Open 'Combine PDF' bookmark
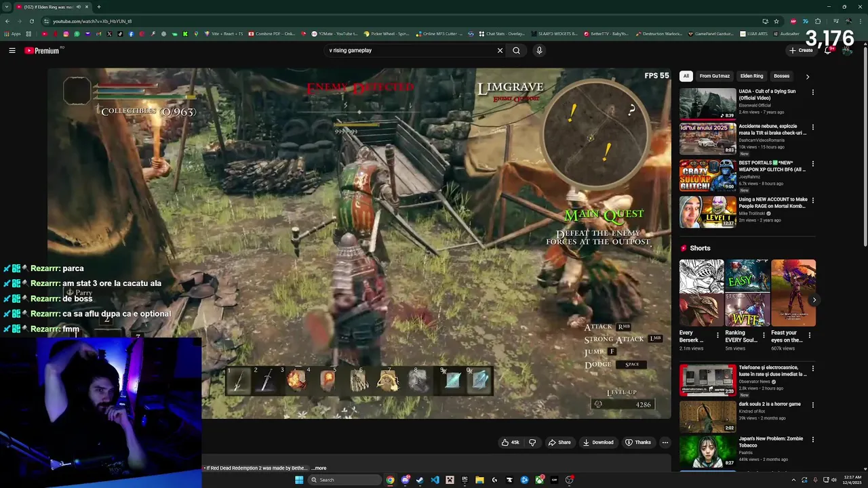This screenshot has width=868, height=488. pos(272,34)
